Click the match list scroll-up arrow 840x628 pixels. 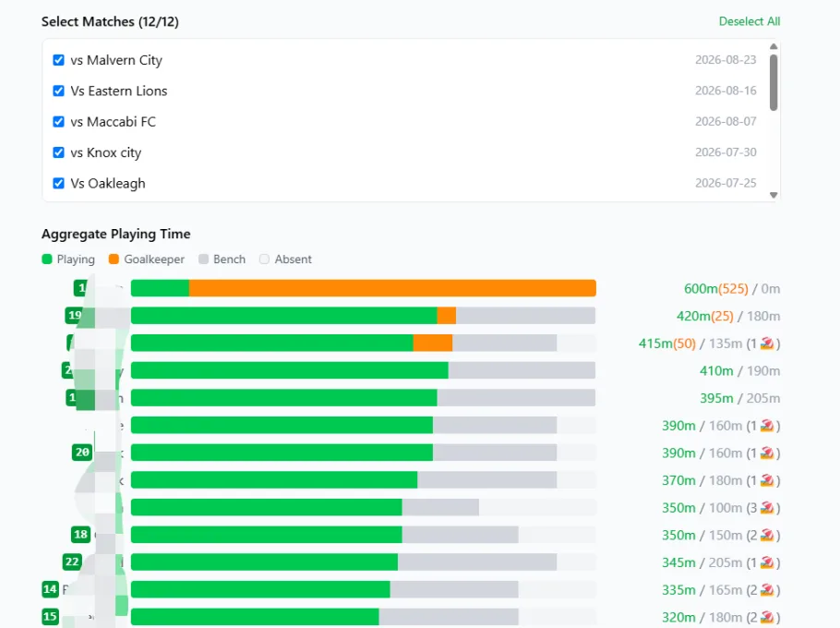point(773,46)
